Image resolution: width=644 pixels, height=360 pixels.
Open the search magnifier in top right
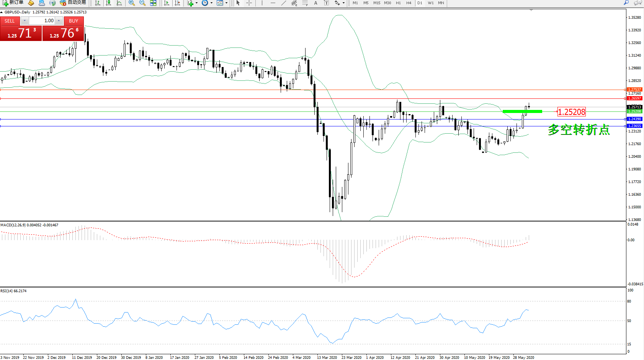pos(626,3)
